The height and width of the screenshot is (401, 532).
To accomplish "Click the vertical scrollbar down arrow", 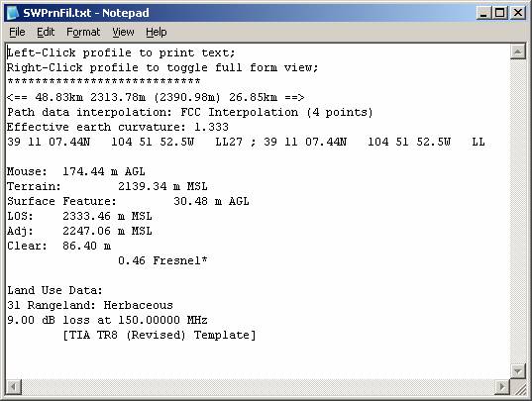I will 518,371.
